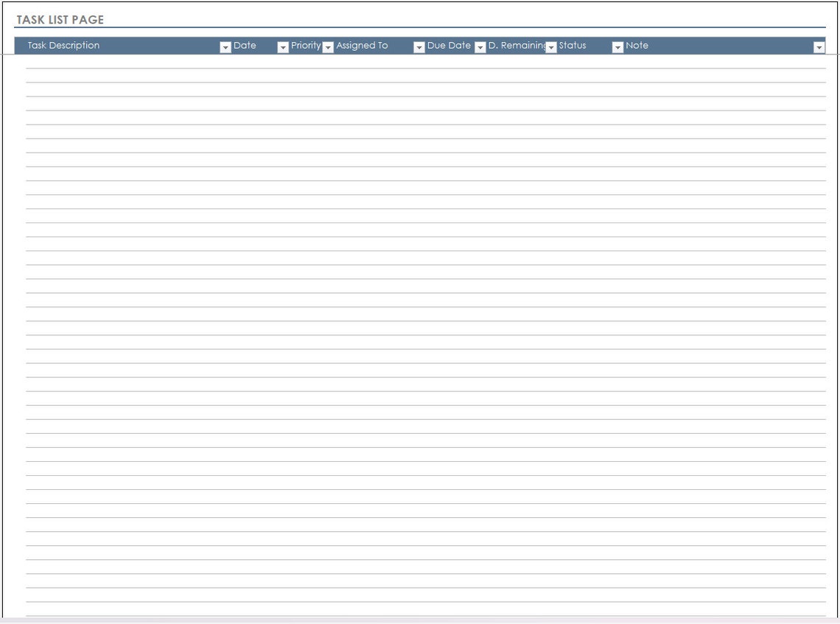Toggle the D. Remaining filter control
This screenshot has height=624, width=840.
tap(551, 46)
